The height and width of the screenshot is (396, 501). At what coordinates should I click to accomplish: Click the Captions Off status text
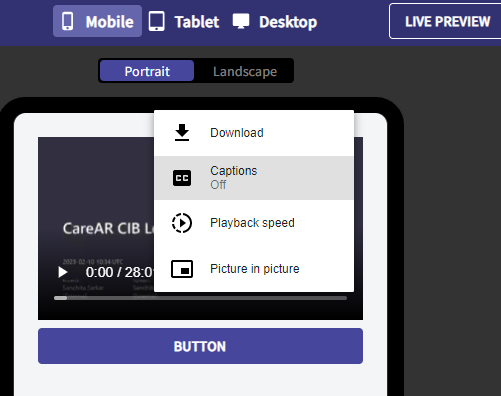click(218, 185)
